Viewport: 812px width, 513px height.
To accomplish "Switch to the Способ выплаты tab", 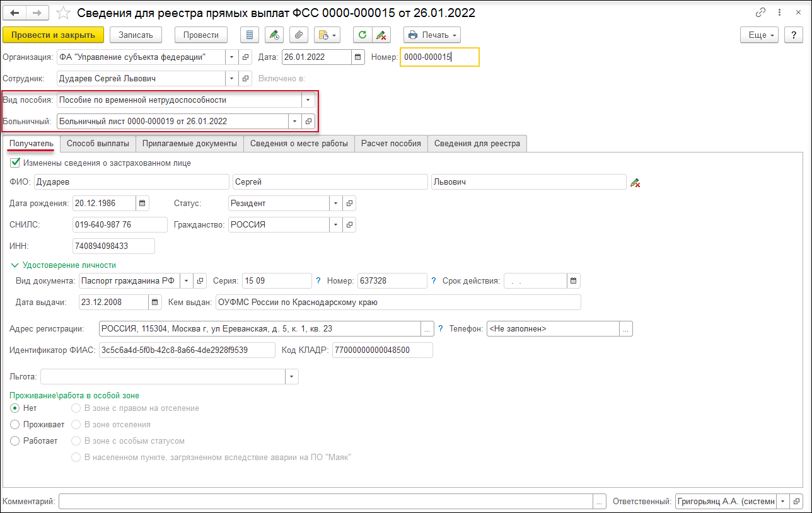I will 98,144.
